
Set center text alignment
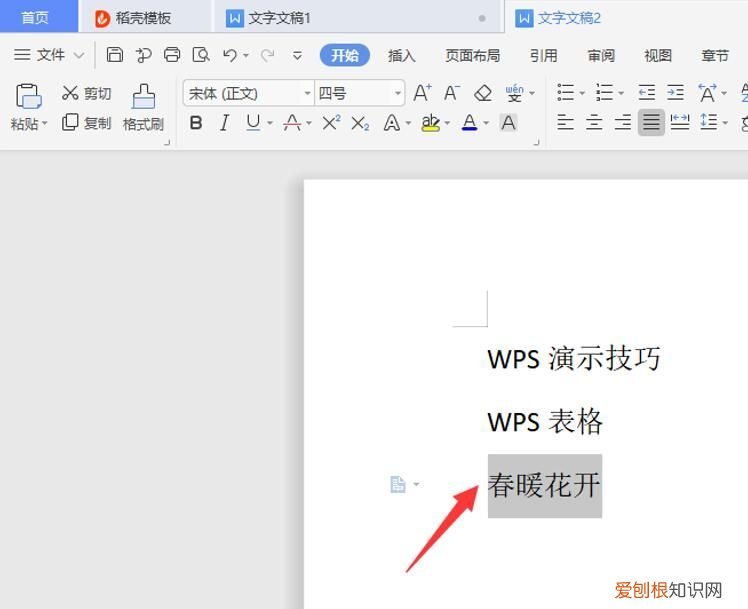[594, 123]
